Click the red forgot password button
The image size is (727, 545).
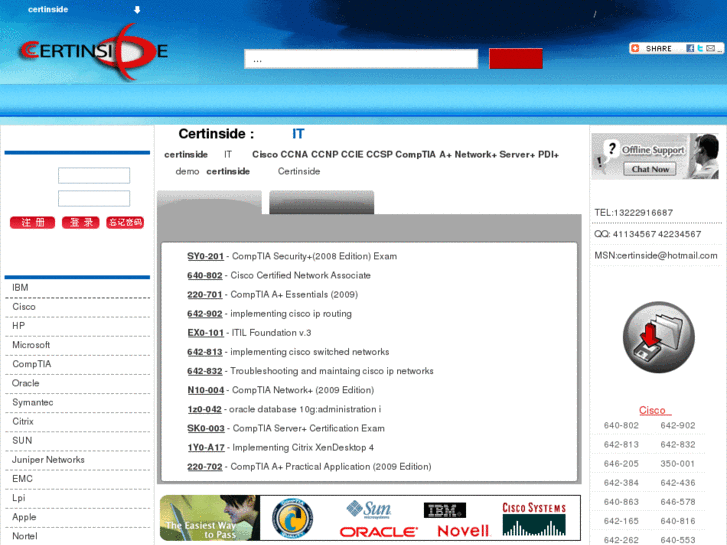click(125, 223)
